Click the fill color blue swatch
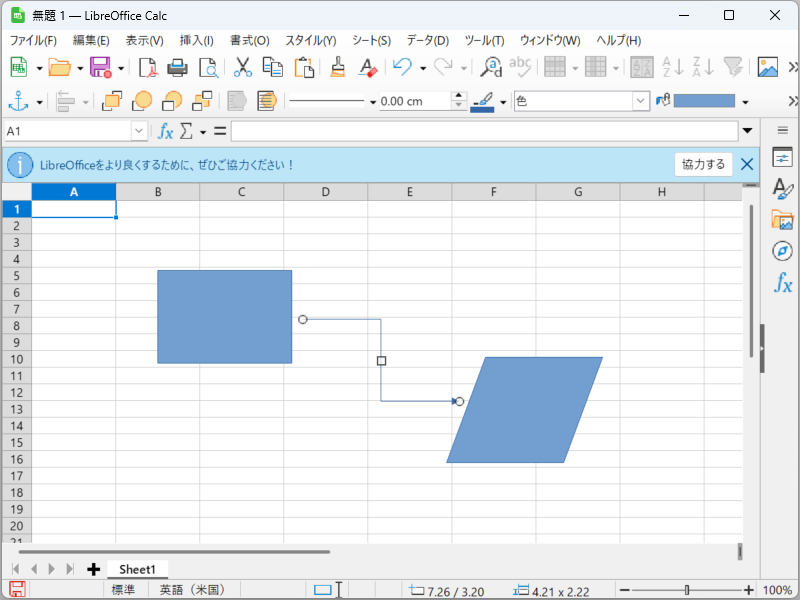Screen dimensions: 800x600 coord(704,101)
